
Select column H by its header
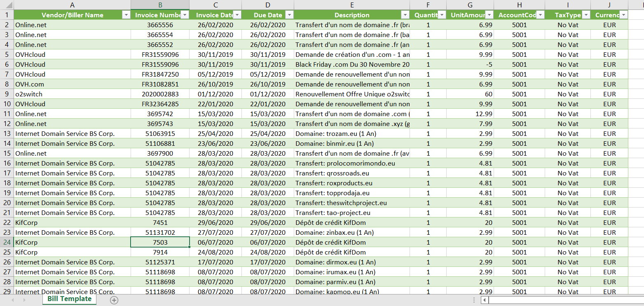pos(519,5)
